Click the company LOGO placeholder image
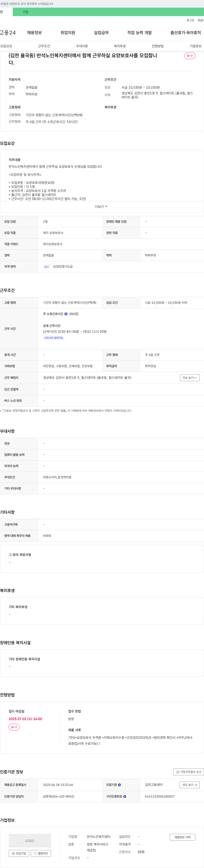The width and height of the screenshot is (204, 868). [30, 840]
